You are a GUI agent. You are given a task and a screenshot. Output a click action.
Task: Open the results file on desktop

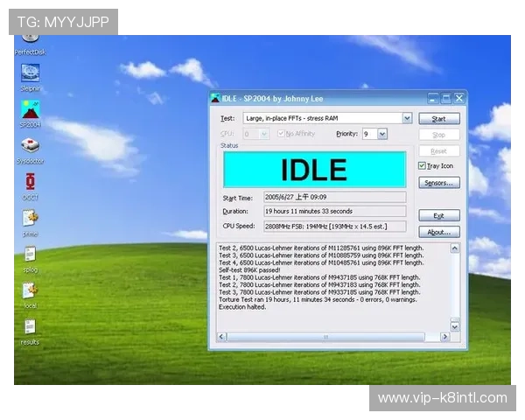point(30,327)
